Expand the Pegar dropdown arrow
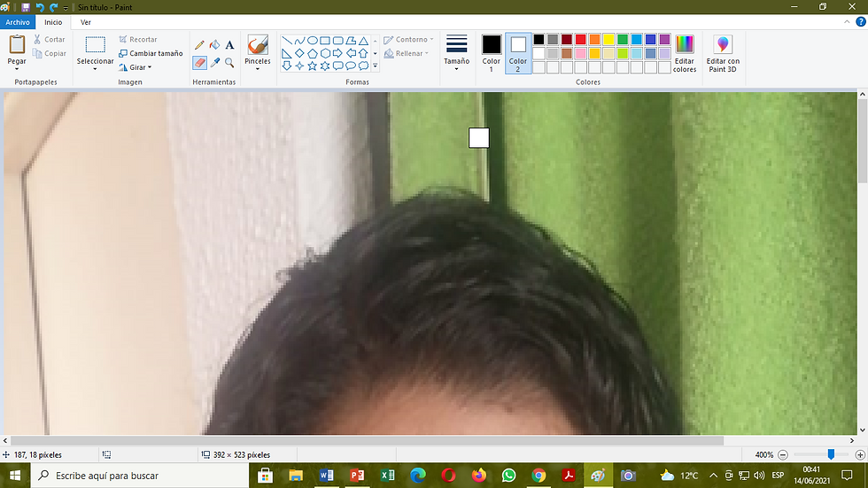 pyautogui.click(x=17, y=69)
